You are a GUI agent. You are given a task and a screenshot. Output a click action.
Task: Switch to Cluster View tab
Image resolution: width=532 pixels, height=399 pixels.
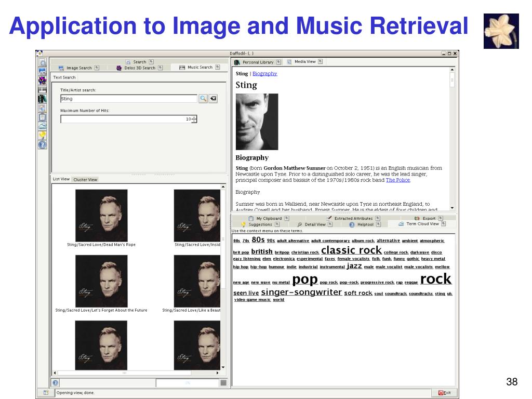pyautogui.click(x=85, y=179)
